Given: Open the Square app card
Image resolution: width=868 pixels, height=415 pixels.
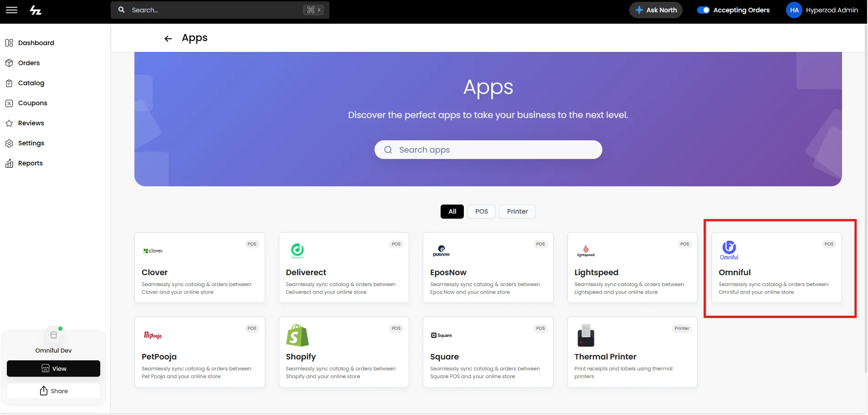Looking at the screenshot, I should pyautogui.click(x=488, y=352).
